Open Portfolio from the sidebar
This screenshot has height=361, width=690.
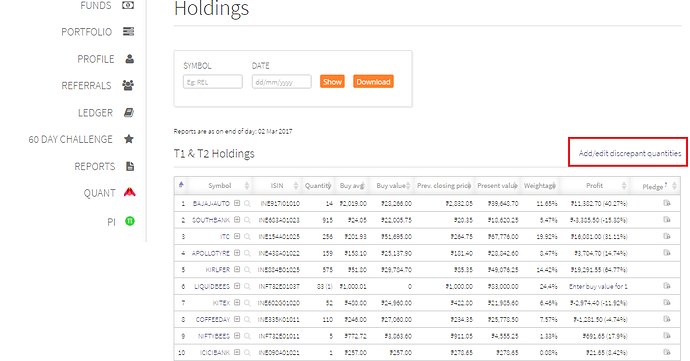coord(87,32)
